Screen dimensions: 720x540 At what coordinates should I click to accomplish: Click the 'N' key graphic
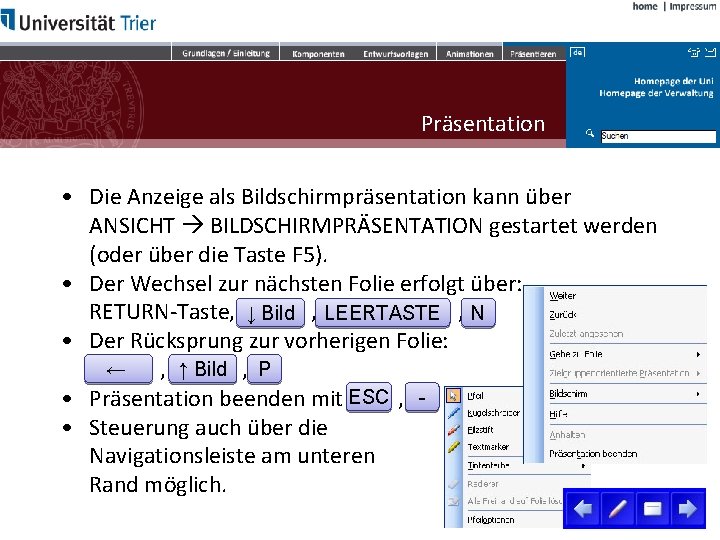[478, 313]
